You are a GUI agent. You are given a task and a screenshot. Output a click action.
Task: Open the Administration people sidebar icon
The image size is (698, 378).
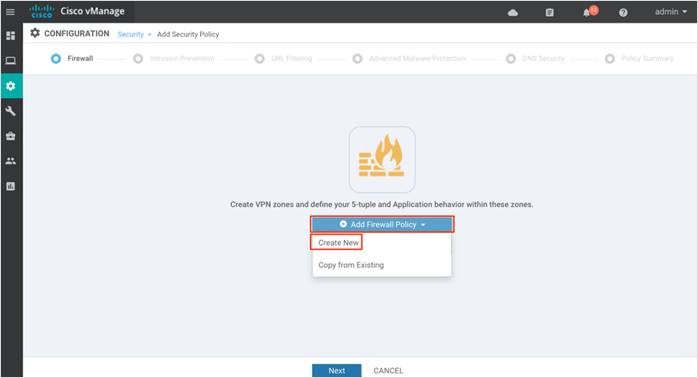tap(11, 161)
